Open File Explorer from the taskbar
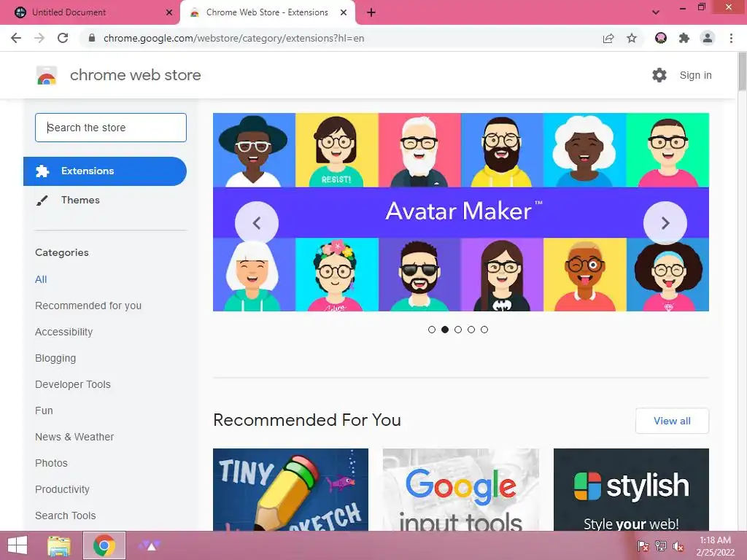Screen dimensions: 747x560 pyautogui.click(x=60, y=545)
